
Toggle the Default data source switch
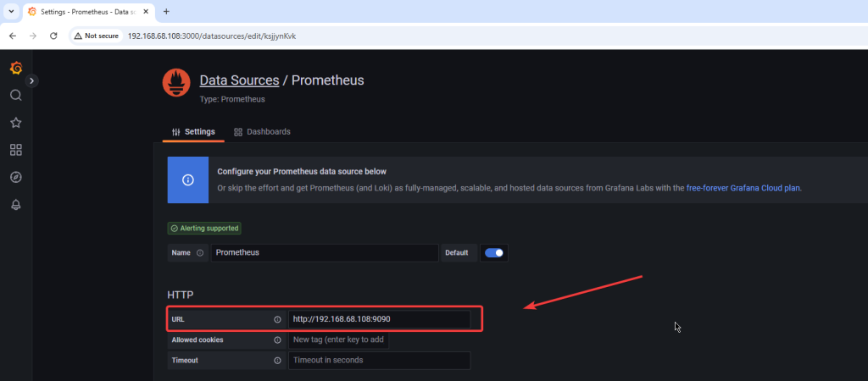[x=493, y=252]
